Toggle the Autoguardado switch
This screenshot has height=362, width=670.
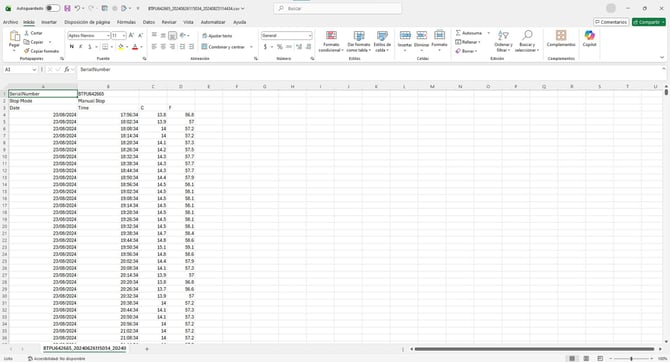[x=53, y=8]
